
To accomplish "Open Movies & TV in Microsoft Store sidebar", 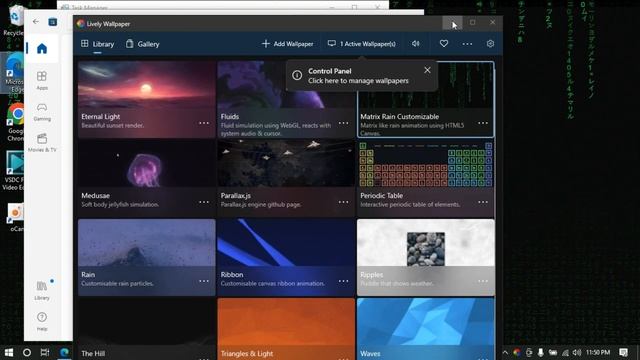I will (42, 143).
